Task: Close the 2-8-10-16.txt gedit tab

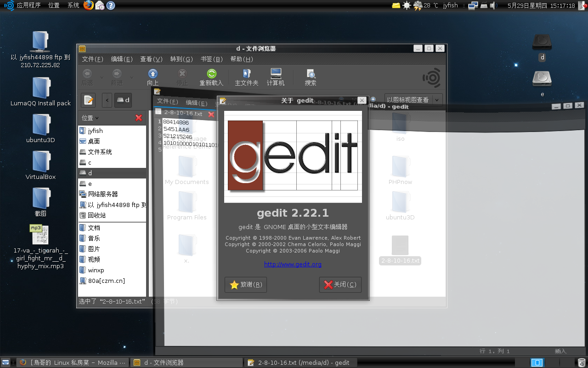Action: (x=211, y=114)
